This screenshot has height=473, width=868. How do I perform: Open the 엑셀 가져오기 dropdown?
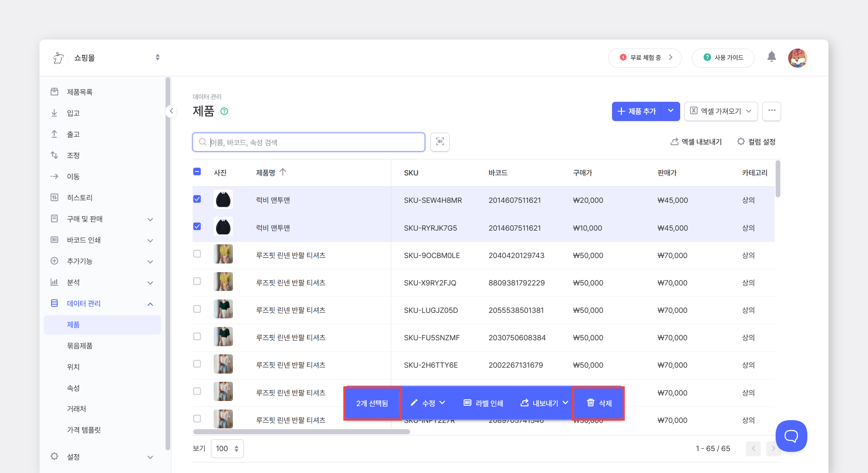(x=721, y=111)
